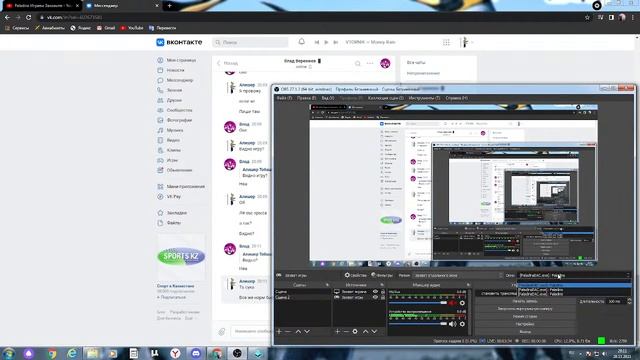This screenshot has width=640, height=360.
Task: Search inside the VK chat magnifier icon
Action: tap(358, 64)
